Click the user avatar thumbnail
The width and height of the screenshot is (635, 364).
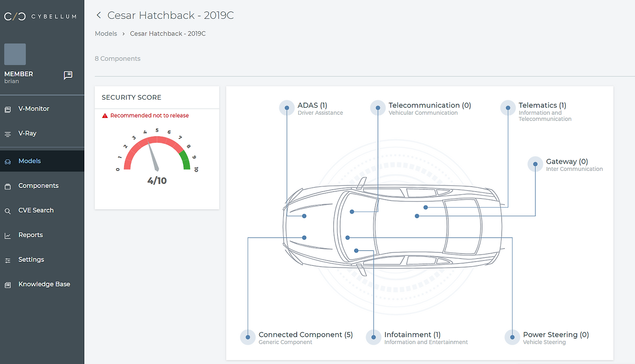[x=15, y=54]
